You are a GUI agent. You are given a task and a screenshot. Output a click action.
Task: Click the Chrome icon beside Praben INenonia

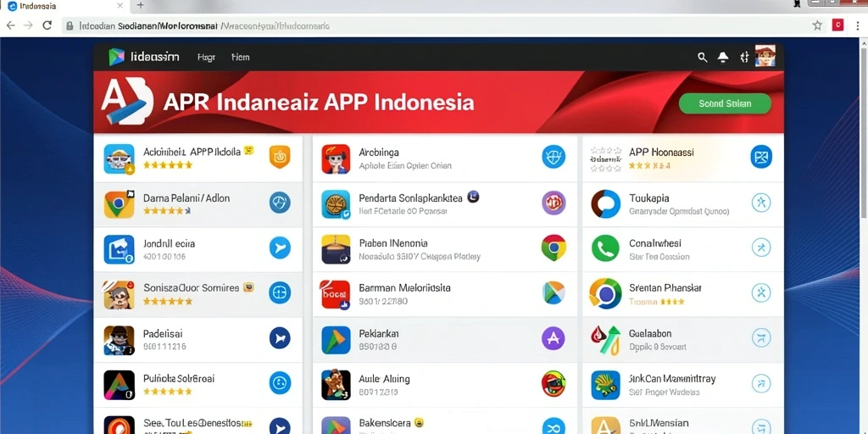pyautogui.click(x=554, y=248)
